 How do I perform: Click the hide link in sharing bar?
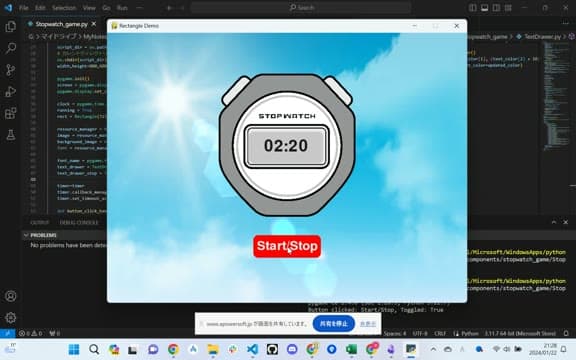tap(368, 324)
